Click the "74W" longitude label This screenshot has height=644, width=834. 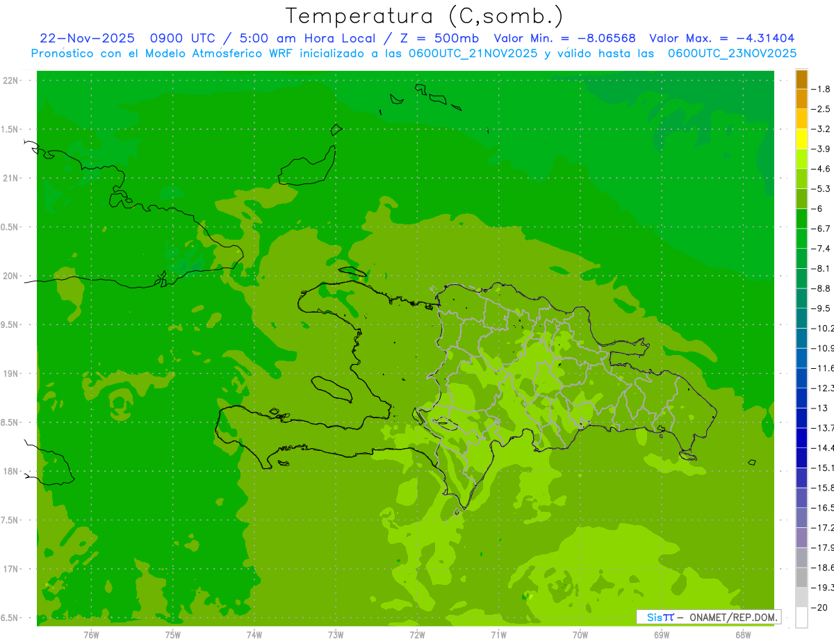(254, 634)
